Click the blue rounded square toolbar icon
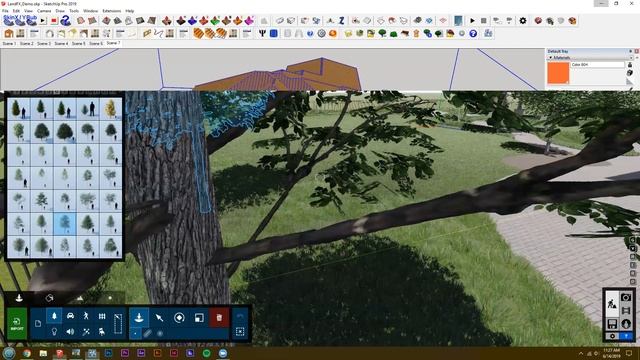The width and height of the screenshot is (640, 360). [274, 33]
